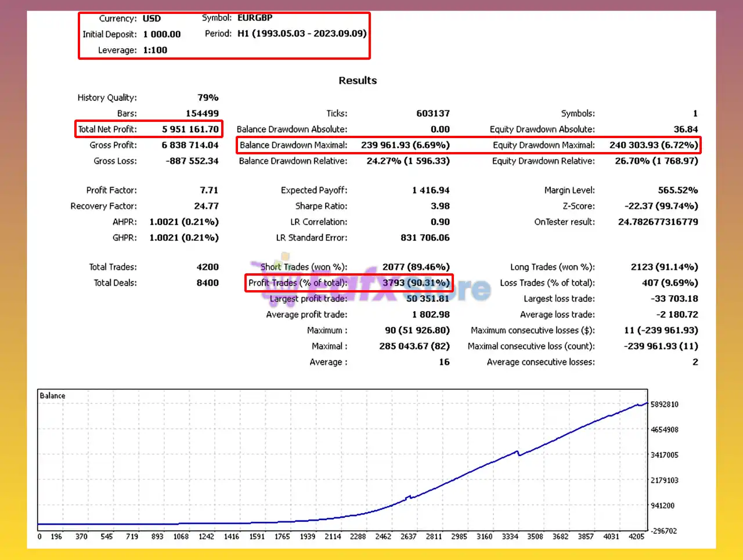Click the Total Trades value 4200

coord(207,267)
